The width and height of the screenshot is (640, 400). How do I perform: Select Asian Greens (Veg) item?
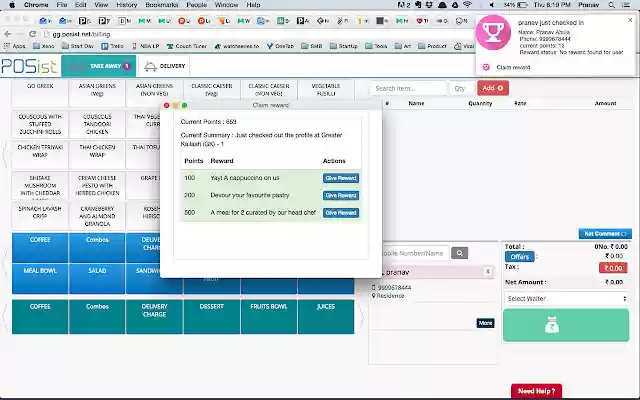click(97, 93)
